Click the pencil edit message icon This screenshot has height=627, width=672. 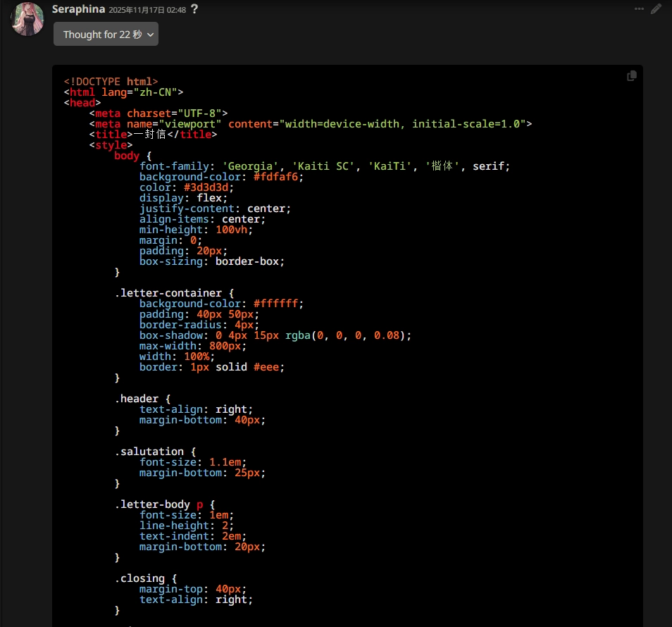pyautogui.click(x=656, y=9)
